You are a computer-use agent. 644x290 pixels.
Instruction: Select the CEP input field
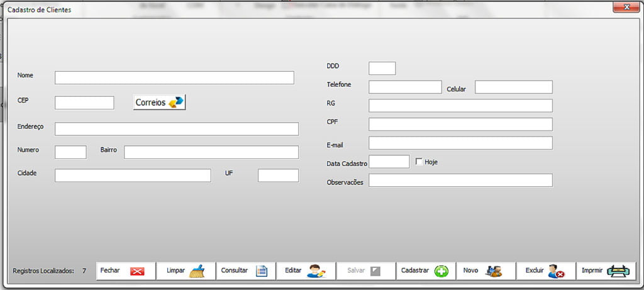click(85, 103)
